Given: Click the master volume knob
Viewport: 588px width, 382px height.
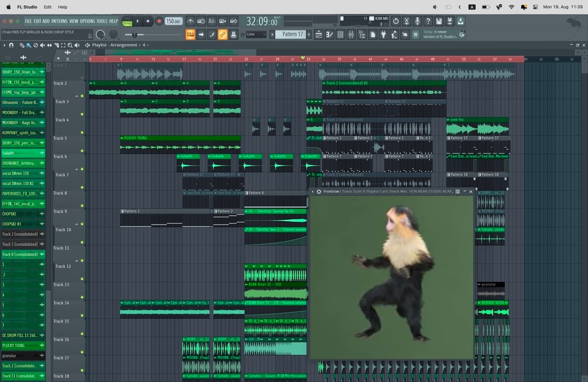Looking at the screenshot, I should click(x=100, y=35).
